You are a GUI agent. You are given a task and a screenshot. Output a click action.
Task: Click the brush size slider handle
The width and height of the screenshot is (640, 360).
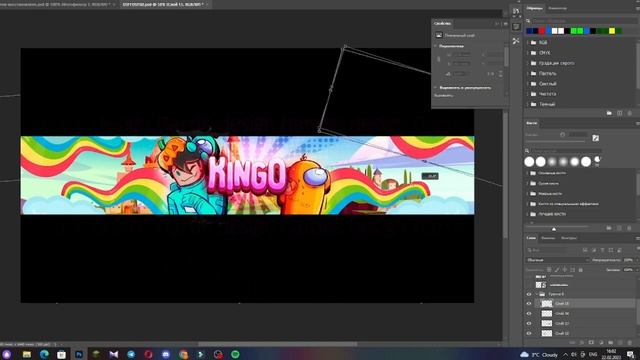tap(554, 229)
